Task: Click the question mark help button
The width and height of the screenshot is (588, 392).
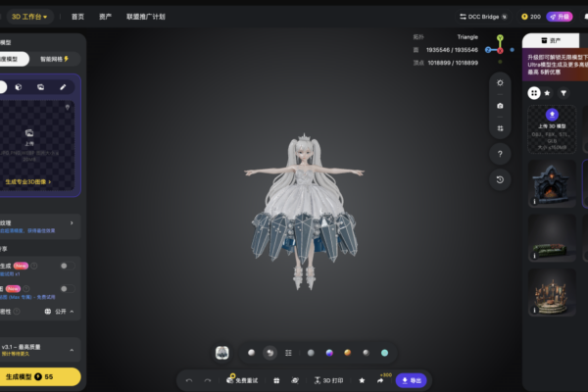Action: pos(500,154)
